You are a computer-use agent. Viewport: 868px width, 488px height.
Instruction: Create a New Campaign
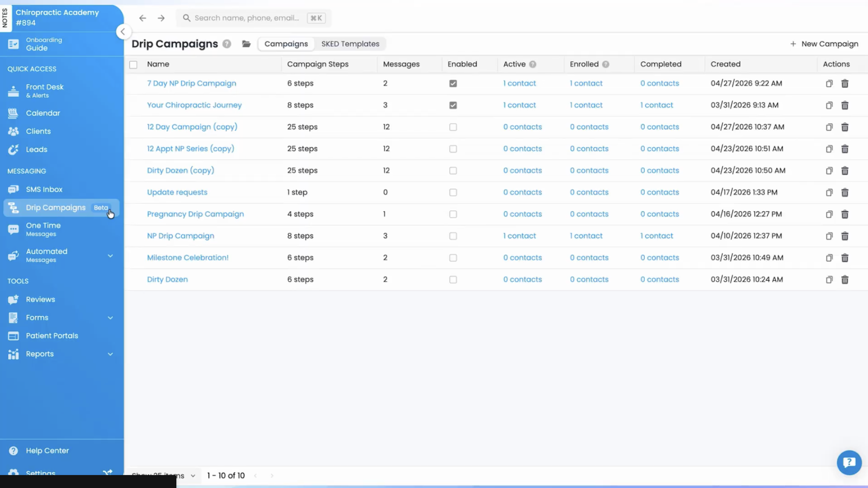pos(824,44)
